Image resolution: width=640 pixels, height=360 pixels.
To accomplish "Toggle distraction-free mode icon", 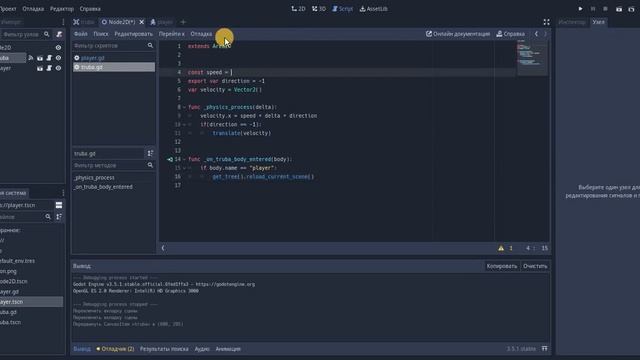I will click(546, 22).
